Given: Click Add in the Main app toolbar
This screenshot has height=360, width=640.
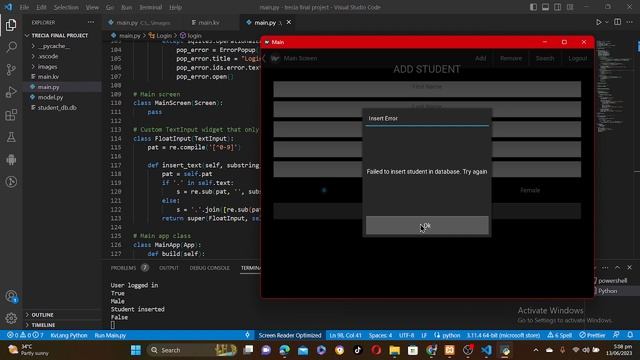Looking at the screenshot, I should tap(480, 58).
